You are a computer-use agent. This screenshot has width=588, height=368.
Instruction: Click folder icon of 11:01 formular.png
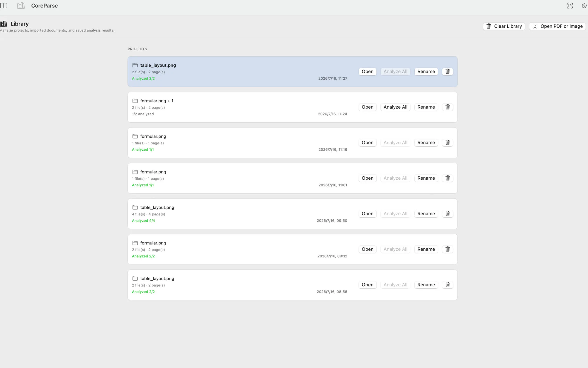tap(135, 172)
